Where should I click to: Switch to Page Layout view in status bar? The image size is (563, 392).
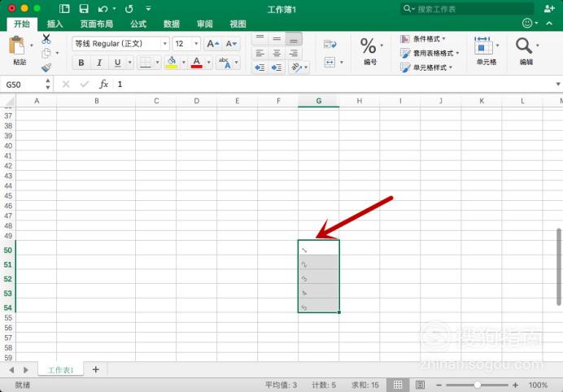point(420,385)
